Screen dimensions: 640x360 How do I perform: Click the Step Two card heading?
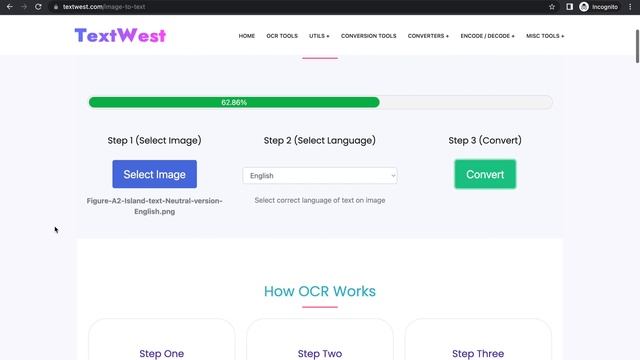(320, 353)
